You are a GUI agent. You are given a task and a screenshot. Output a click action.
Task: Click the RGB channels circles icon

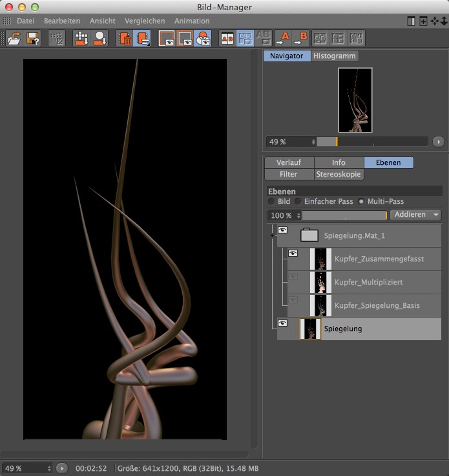tap(203, 39)
